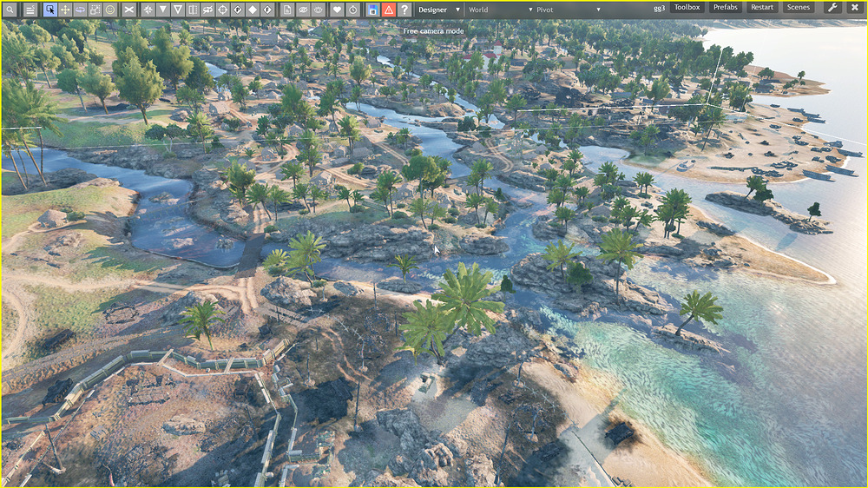Open the Toolbox panel
Screen dimensions: 868x488
pyautogui.click(x=687, y=7)
